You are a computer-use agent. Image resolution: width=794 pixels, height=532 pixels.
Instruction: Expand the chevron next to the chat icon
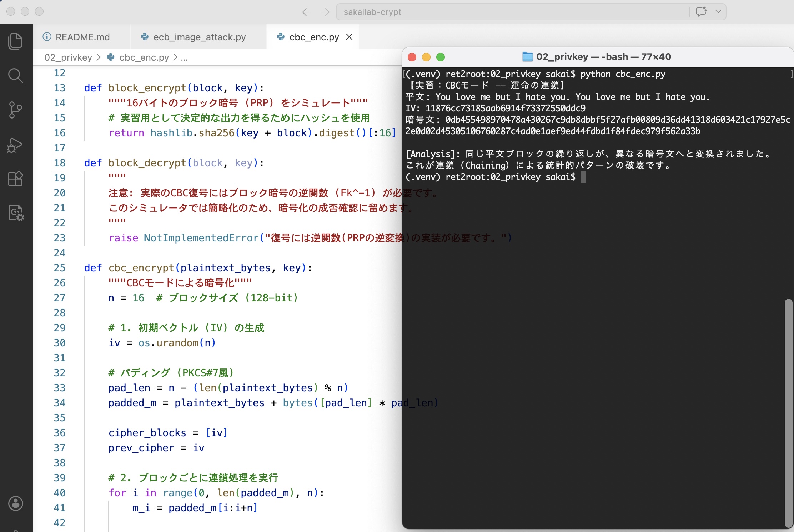click(x=718, y=11)
